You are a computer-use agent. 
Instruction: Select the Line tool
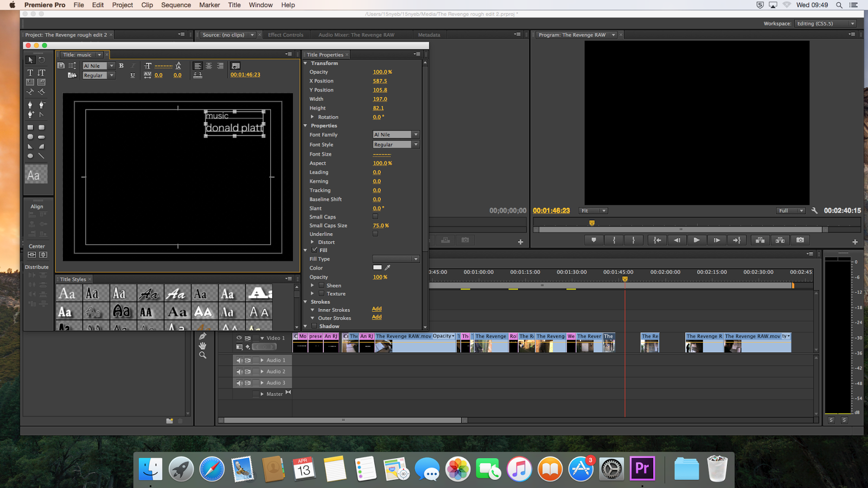pos(41,156)
